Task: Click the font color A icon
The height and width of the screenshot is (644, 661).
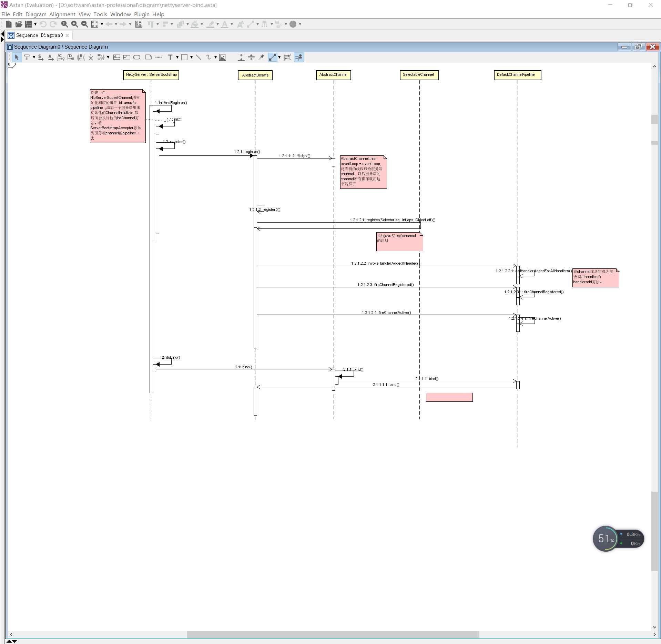Action: 225,24
